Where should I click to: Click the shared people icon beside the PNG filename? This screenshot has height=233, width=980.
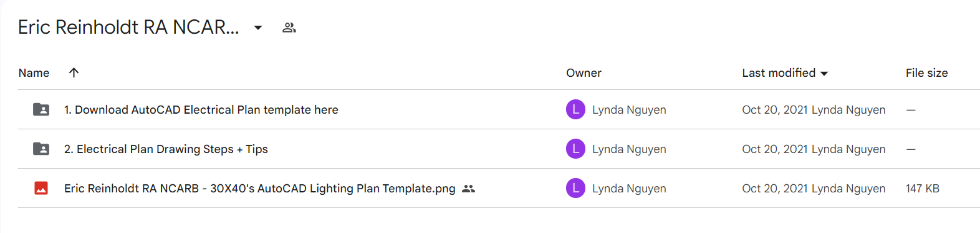pos(469,189)
